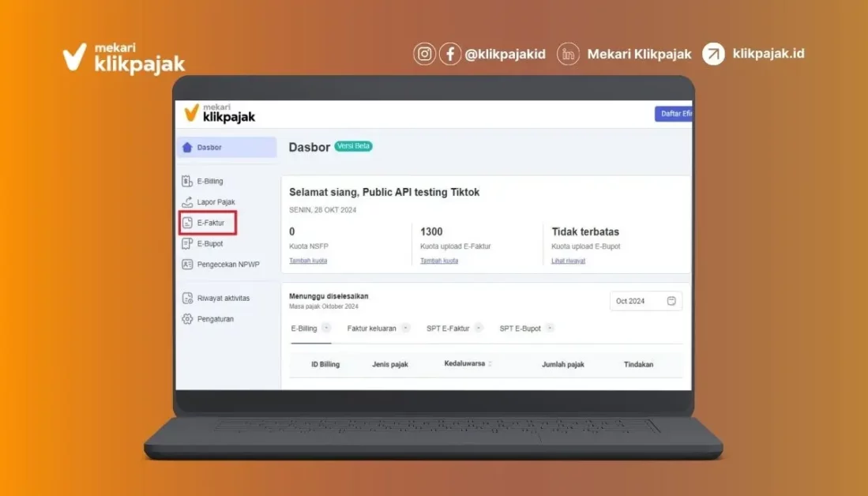Screen dimensions: 868x496
Task: Click the Pengaturan gear icon
Action: tap(187, 319)
